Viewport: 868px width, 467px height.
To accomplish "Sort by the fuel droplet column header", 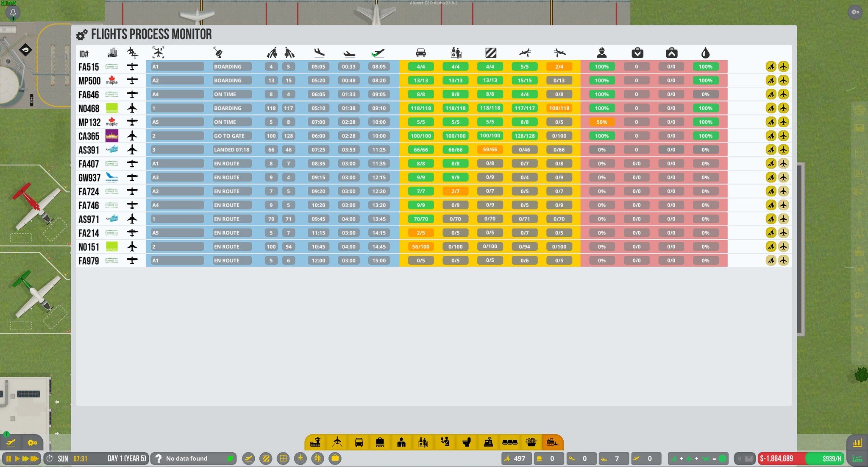I will click(705, 53).
